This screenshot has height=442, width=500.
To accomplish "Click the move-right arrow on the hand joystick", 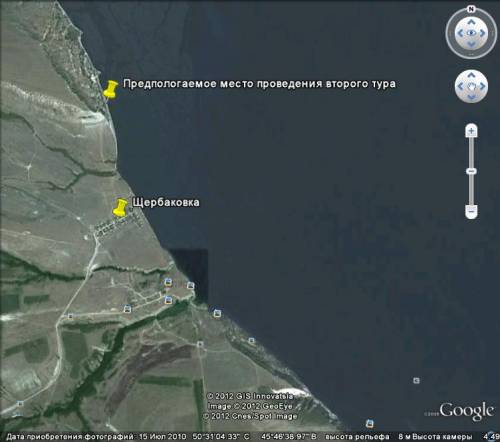I will click(x=482, y=86).
